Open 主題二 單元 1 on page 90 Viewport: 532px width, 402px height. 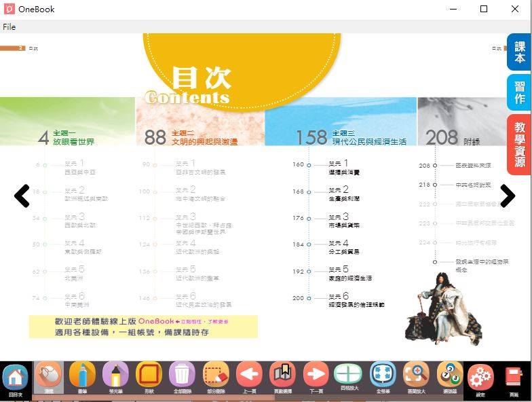(184, 167)
